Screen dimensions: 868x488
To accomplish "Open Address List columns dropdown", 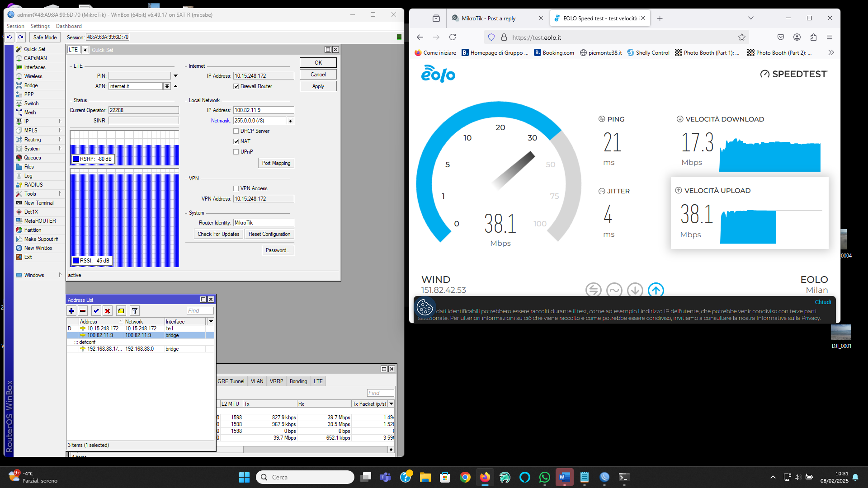I will [x=211, y=321].
